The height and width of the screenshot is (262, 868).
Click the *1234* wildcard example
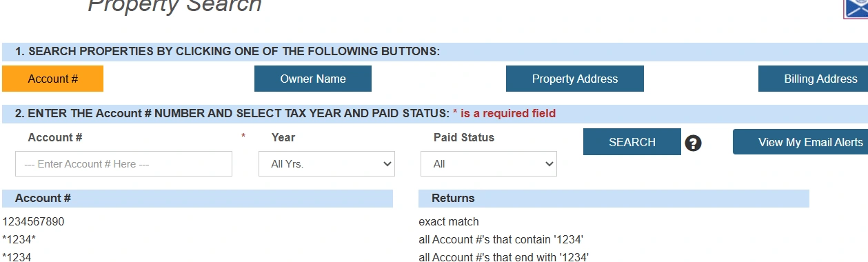coord(19,240)
